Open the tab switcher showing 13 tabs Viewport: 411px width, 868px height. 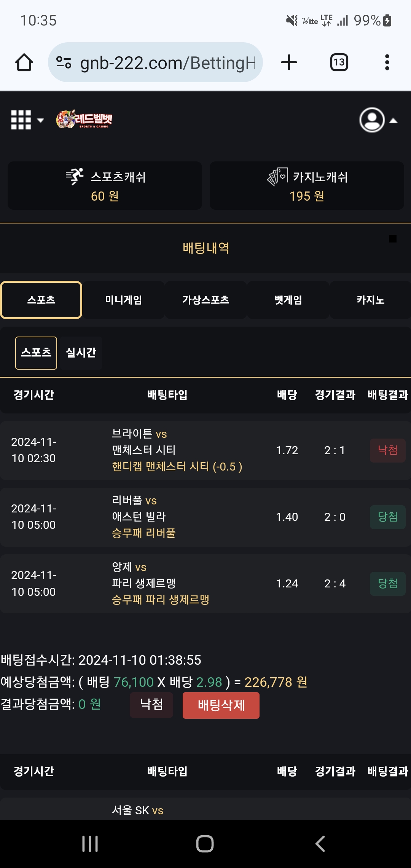pos(339,63)
